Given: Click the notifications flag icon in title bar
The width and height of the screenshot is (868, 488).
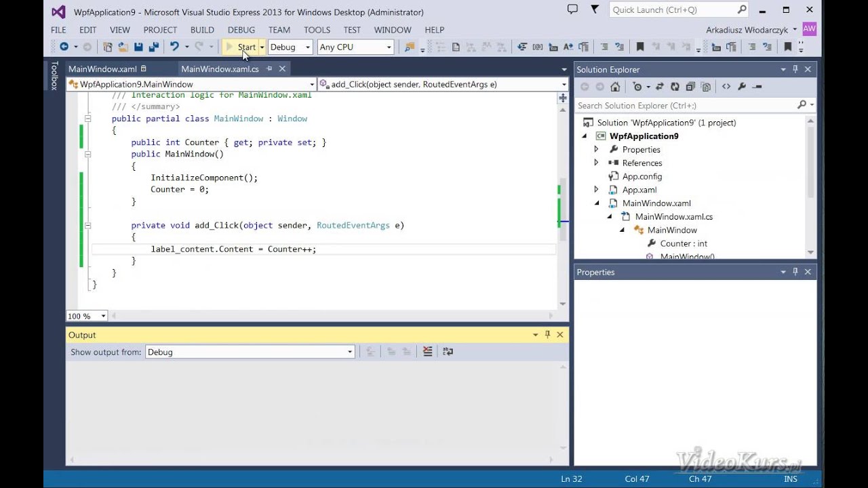Looking at the screenshot, I should click(595, 9).
